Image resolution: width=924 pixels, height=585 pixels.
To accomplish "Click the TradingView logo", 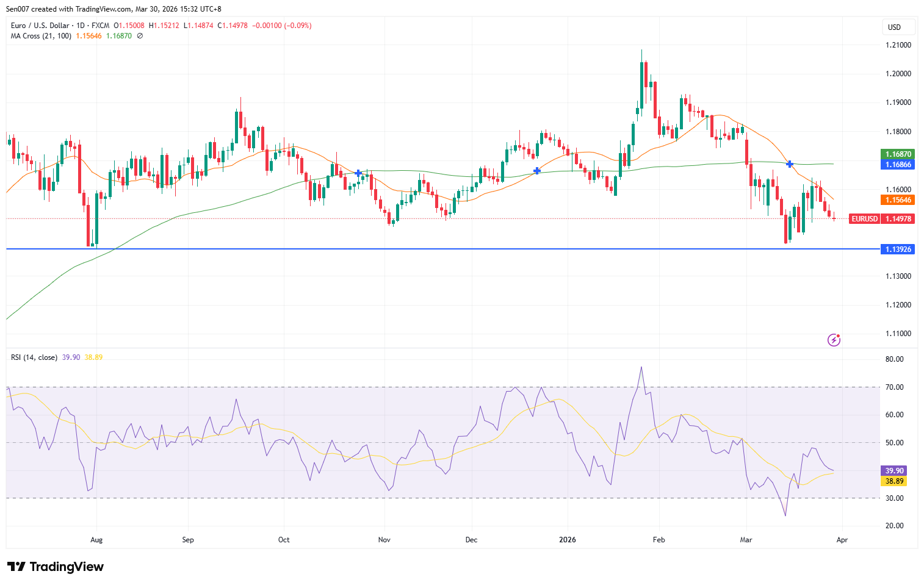I will point(55,567).
